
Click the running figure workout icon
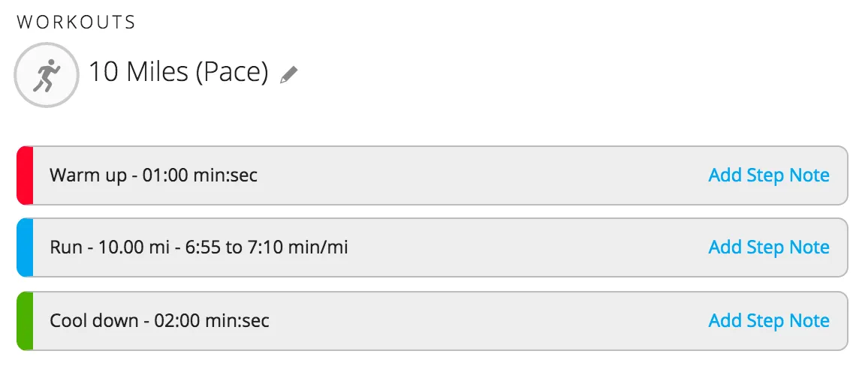coord(47,75)
